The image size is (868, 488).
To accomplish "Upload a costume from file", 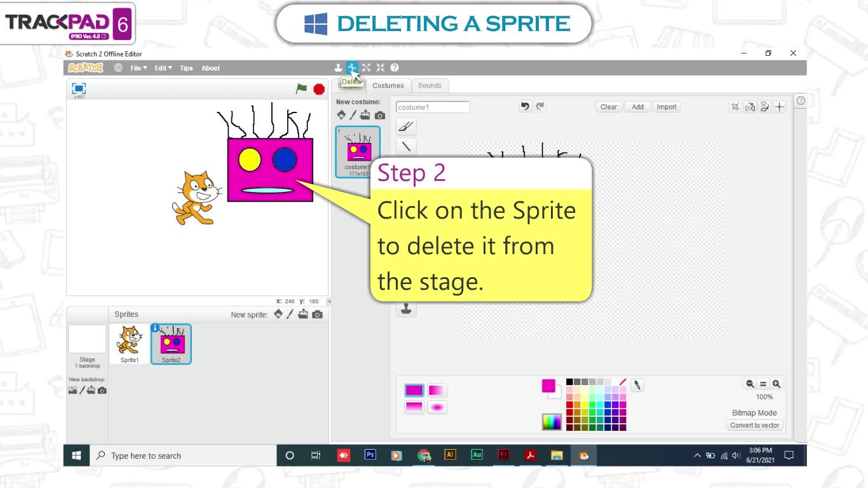I will (365, 115).
